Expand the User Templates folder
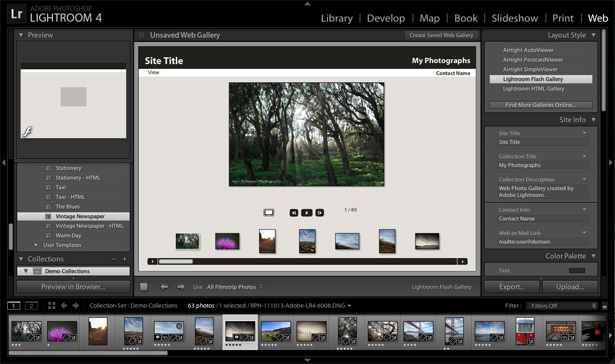 36,245
